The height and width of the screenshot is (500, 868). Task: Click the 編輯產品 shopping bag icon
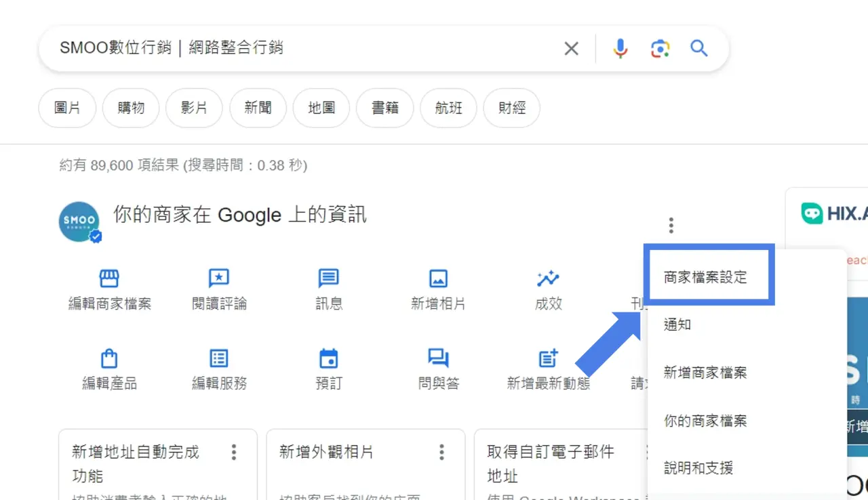[x=109, y=358]
